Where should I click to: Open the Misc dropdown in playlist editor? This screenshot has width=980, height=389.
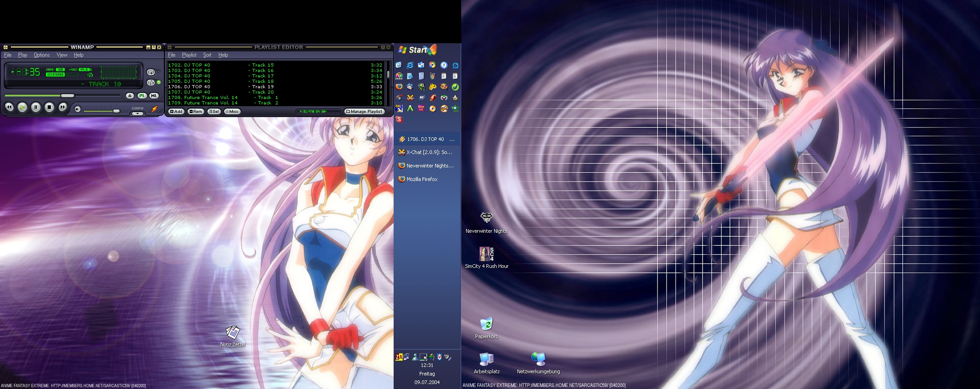[232, 112]
